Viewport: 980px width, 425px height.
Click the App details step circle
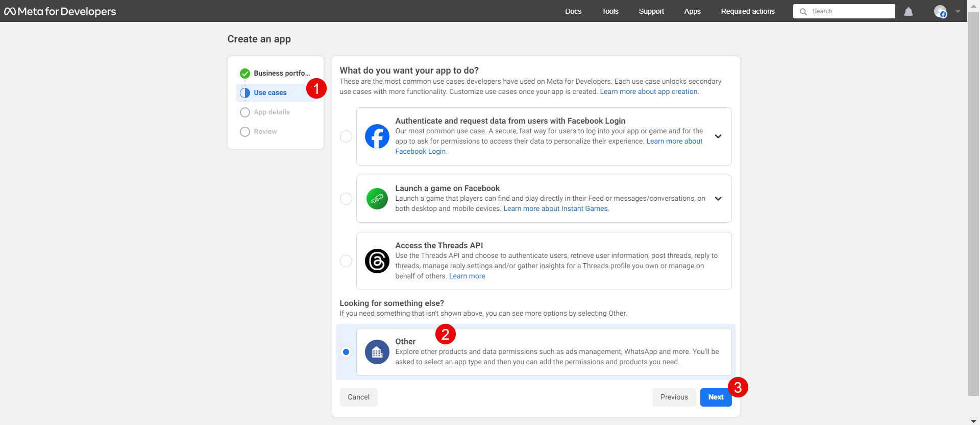(245, 112)
